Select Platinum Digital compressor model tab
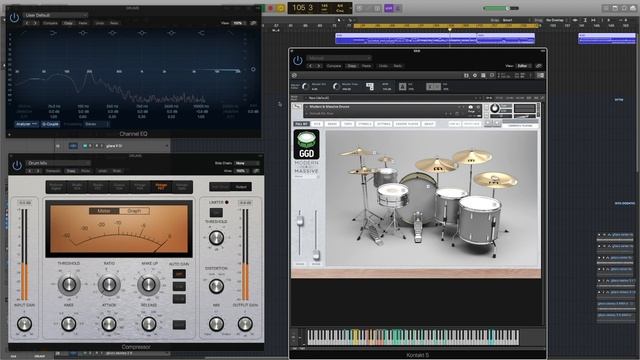640x360 pixels. click(56, 187)
